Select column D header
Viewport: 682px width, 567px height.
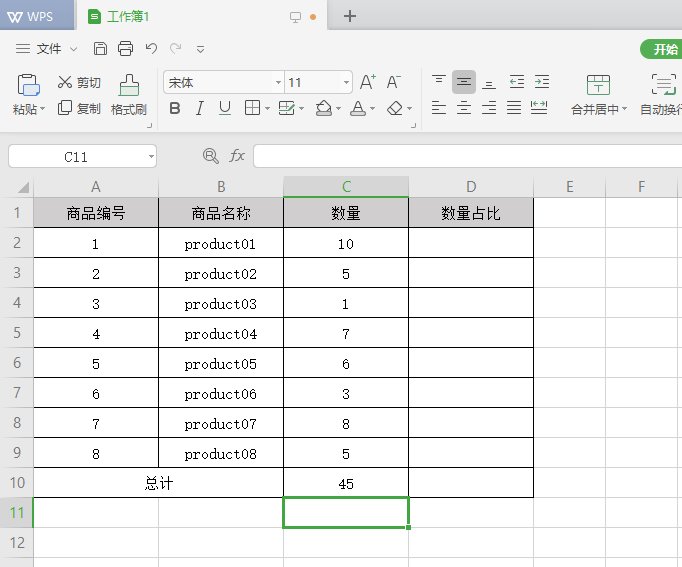pyautogui.click(x=471, y=187)
